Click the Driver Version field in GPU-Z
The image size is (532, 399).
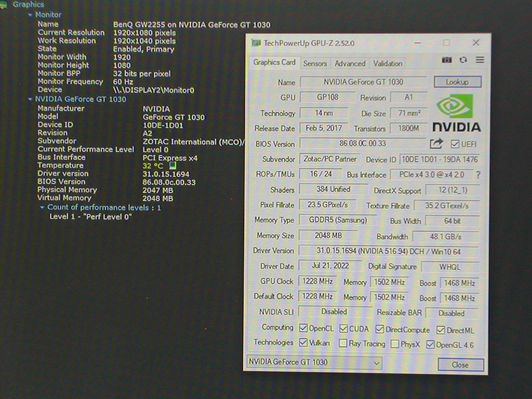[x=389, y=251]
